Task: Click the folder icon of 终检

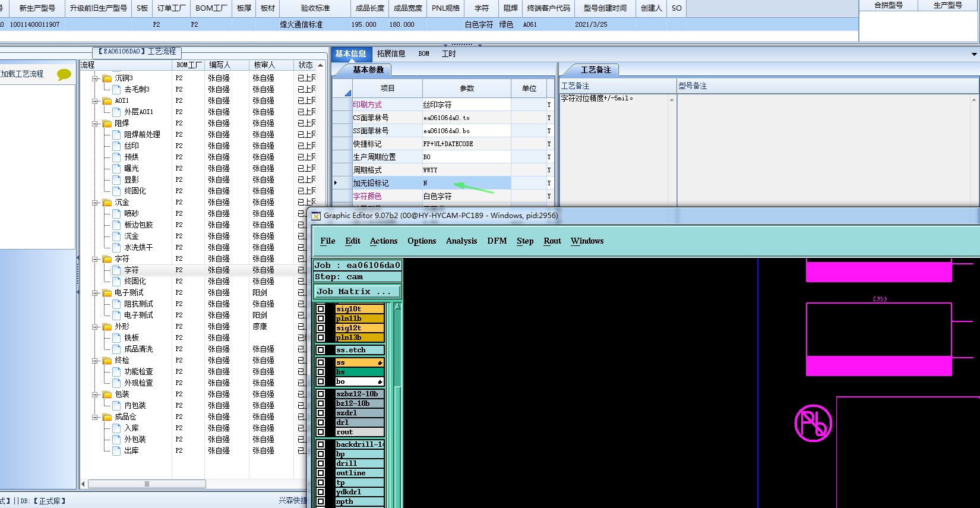Action: (x=107, y=361)
